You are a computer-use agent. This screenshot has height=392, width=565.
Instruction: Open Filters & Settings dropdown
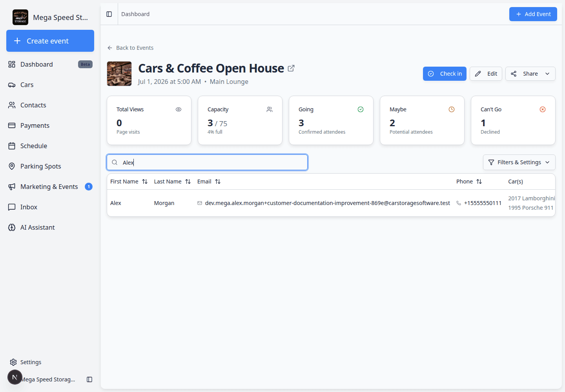pos(519,162)
